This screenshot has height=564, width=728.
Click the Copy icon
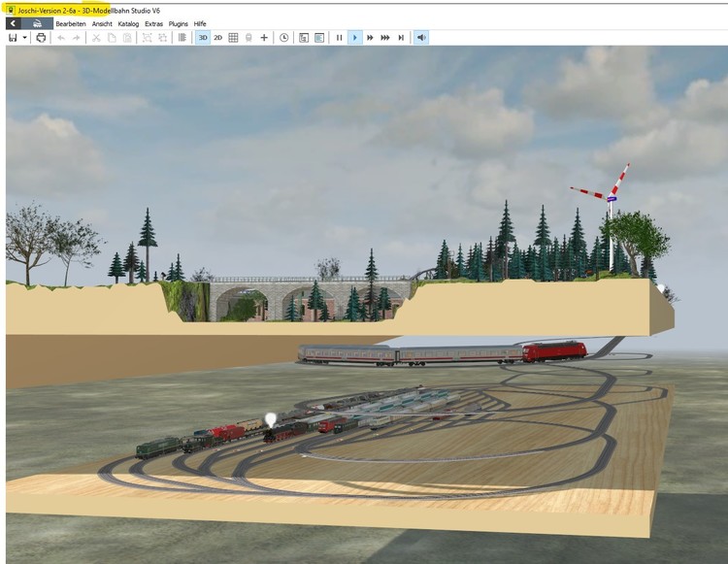click(x=112, y=38)
